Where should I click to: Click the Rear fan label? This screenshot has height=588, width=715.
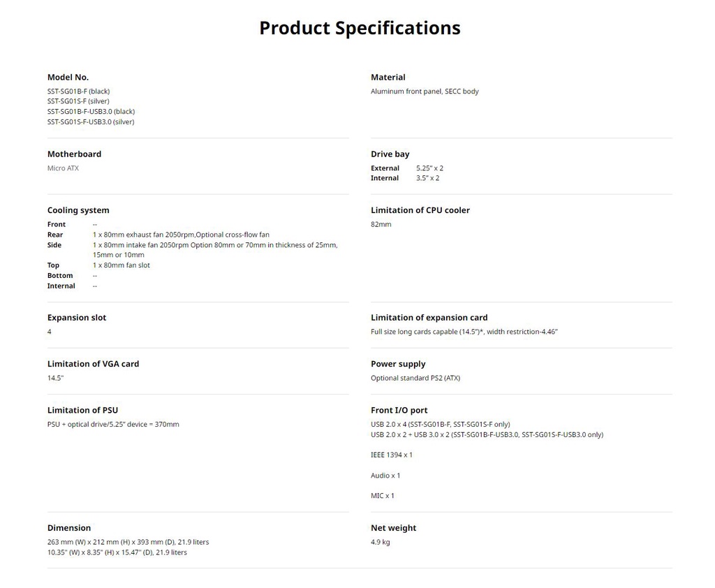coord(55,235)
